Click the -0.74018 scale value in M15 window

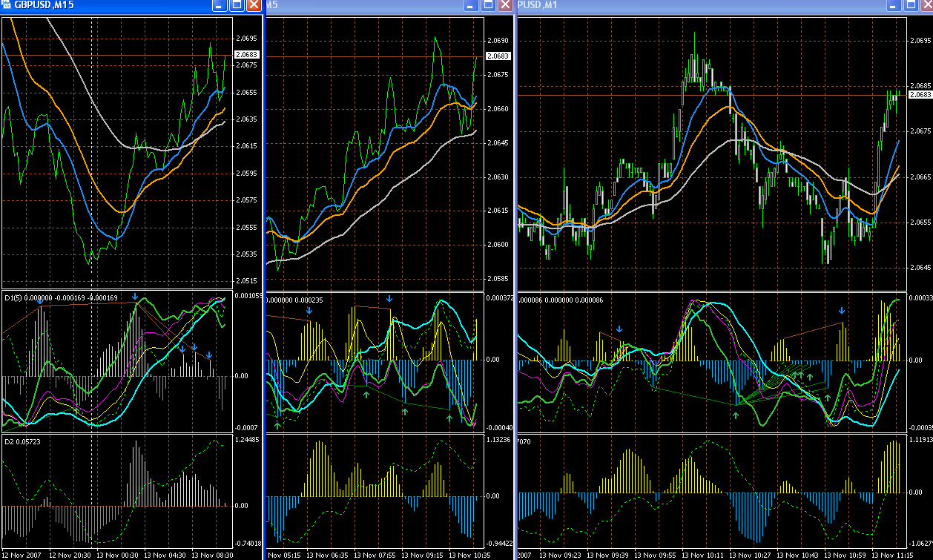pos(247,543)
